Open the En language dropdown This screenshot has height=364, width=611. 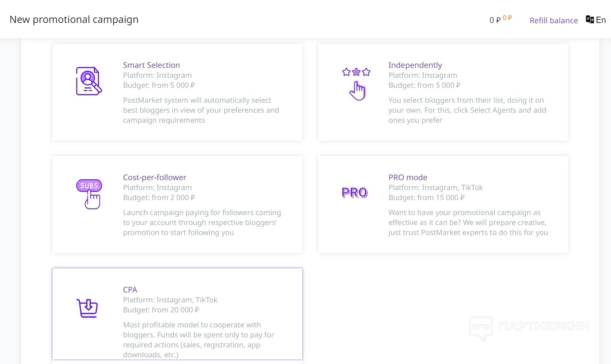coord(601,20)
